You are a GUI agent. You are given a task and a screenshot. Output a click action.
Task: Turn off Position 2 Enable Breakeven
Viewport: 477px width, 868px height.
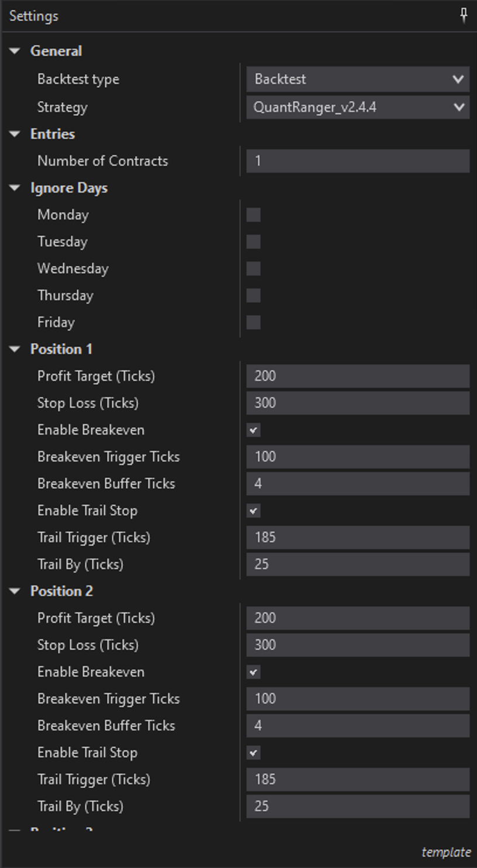(253, 672)
